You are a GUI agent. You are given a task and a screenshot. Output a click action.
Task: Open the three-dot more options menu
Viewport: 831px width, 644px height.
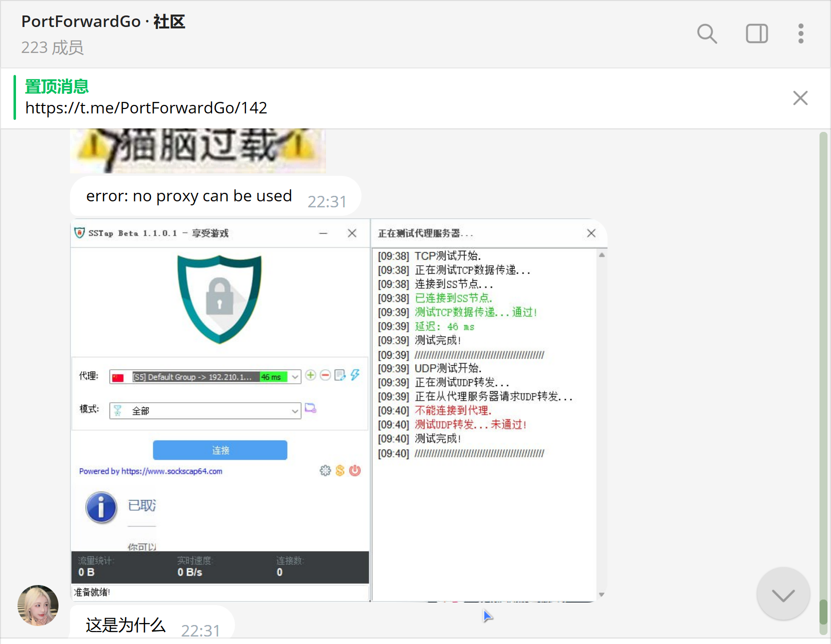[800, 34]
